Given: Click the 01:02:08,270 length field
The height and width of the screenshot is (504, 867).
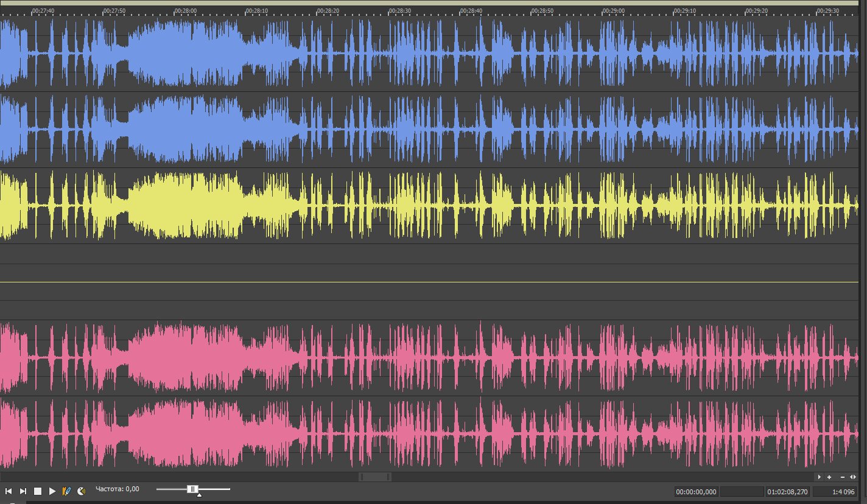Looking at the screenshot, I should [788, 492].
